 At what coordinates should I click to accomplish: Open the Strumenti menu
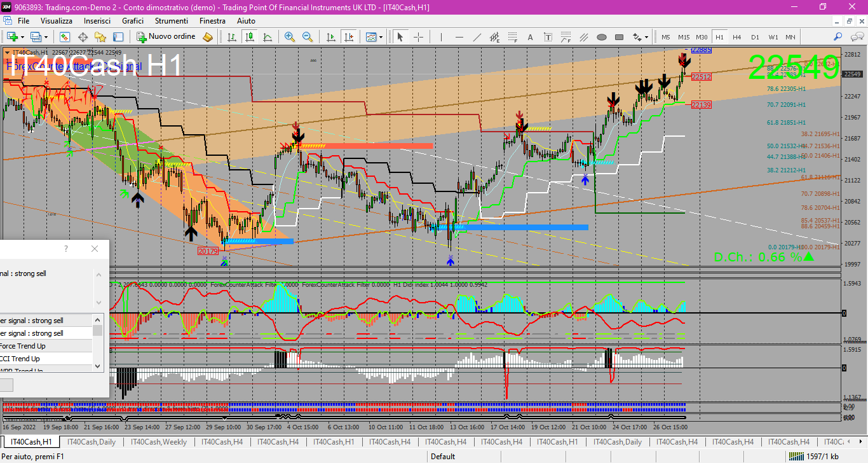[x=172, y=21]
